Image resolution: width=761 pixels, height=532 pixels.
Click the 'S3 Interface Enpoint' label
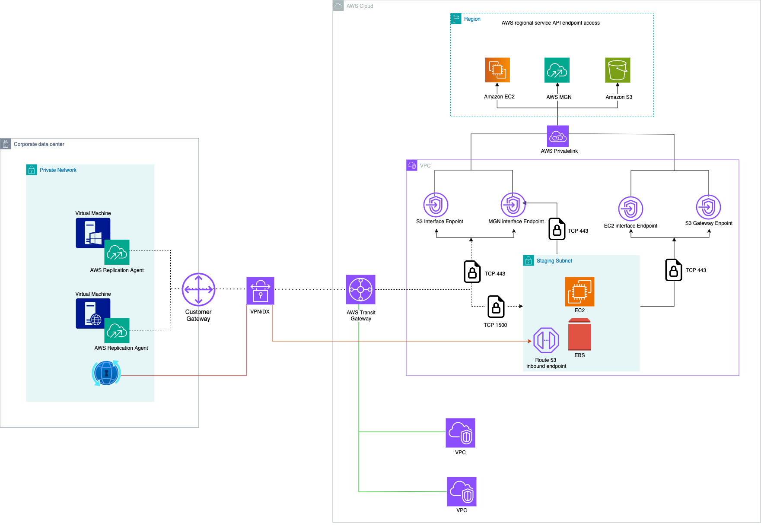pos(439,222)
